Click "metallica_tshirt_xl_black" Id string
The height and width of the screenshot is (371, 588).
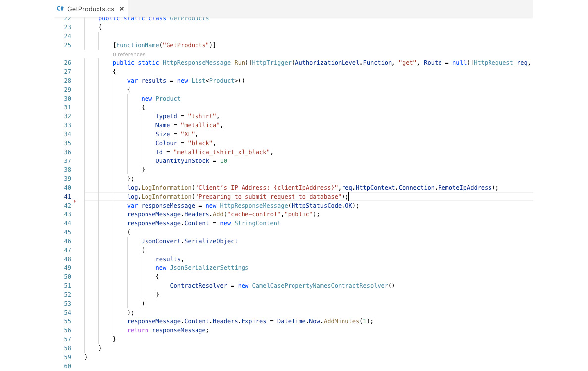point(222,152)
